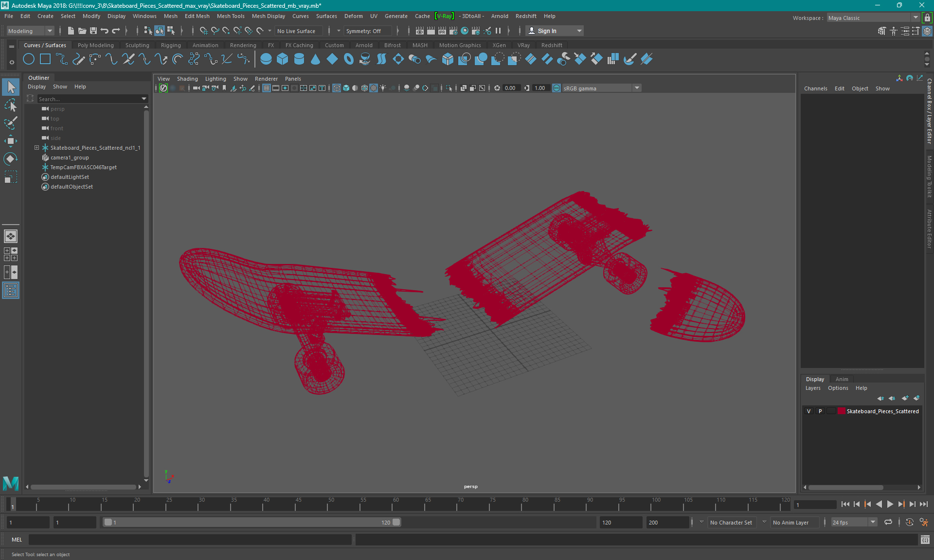Select the Snap to grid icon
The height and width of the screenshot is (560, 934).
click(x=202, y=31)
